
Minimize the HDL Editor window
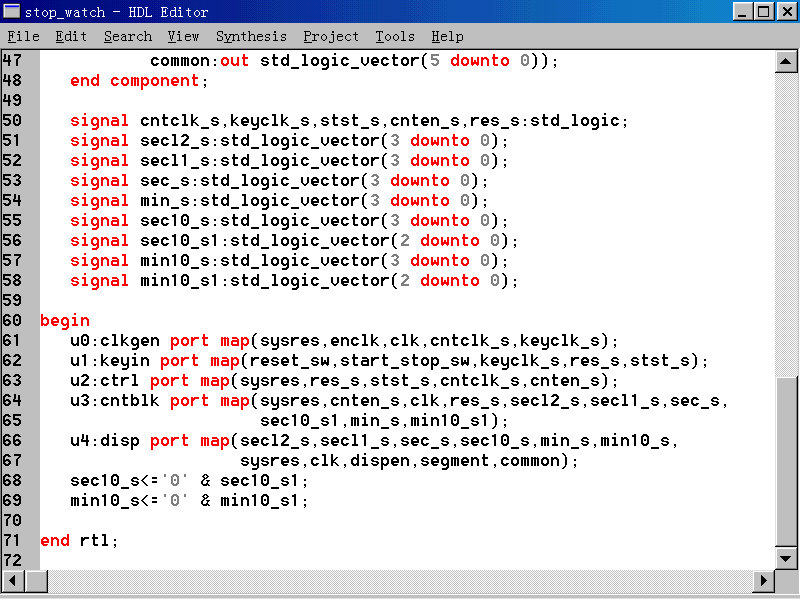[x=743, y=12]
